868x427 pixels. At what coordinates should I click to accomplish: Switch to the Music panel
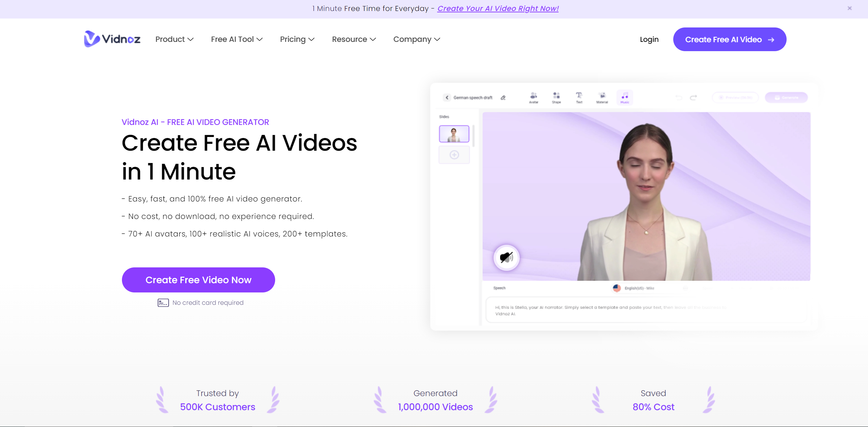[625, 97]
